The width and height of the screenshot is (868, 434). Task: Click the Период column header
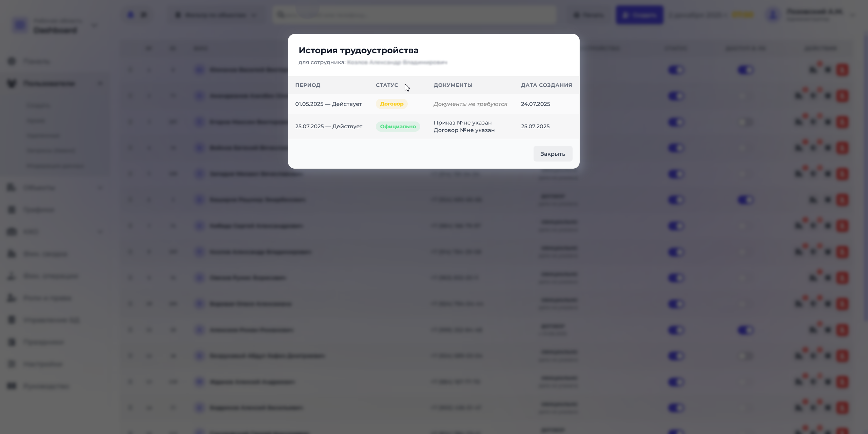tap(307, 85)
